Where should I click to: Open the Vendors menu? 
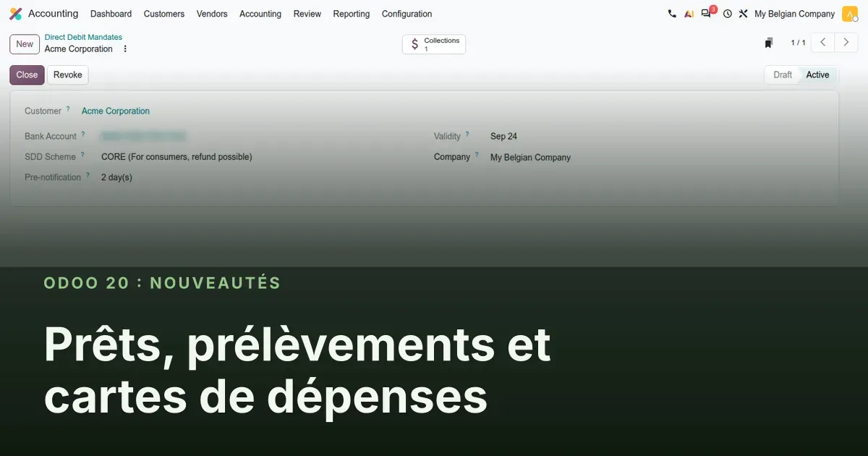coord(212,14)
